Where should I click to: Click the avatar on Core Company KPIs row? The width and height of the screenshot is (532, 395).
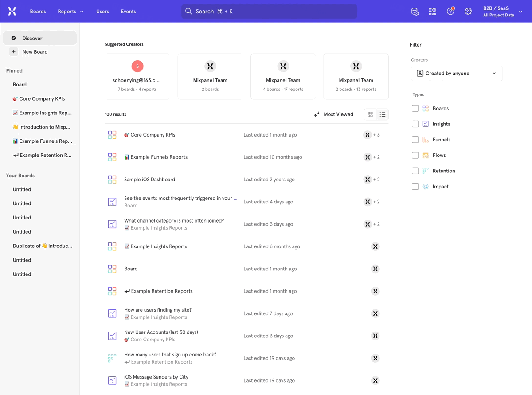[368, 135]
